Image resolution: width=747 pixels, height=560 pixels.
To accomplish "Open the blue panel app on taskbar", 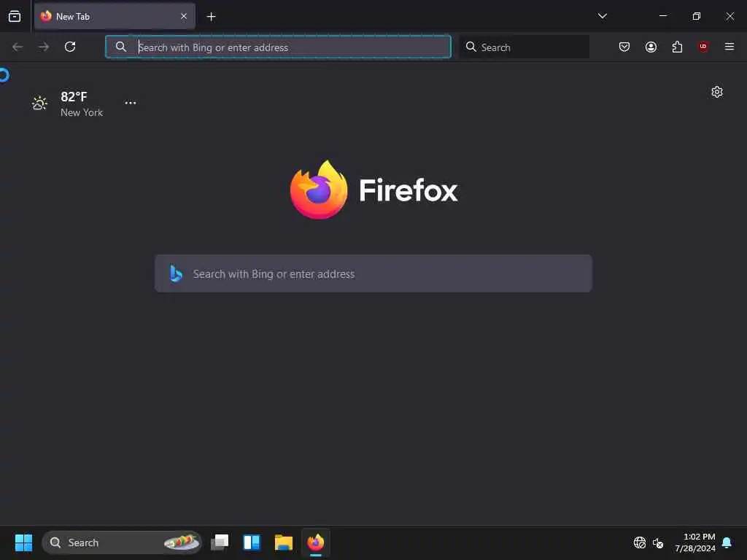I will [252, 542].
